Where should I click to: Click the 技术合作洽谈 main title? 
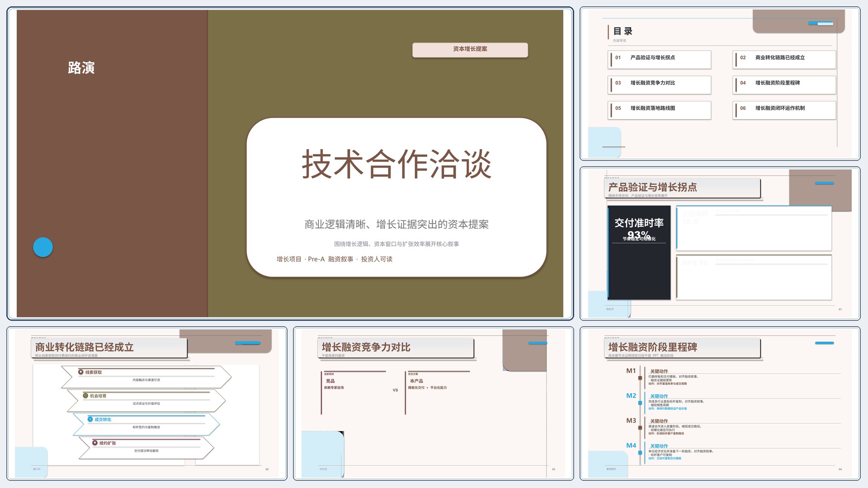click(x=396, y=164)
